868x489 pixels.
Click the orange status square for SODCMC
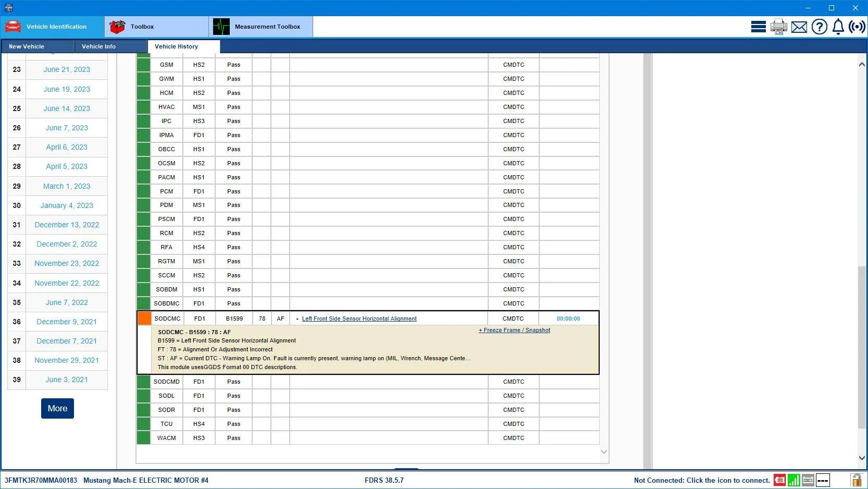click(144, 318)
